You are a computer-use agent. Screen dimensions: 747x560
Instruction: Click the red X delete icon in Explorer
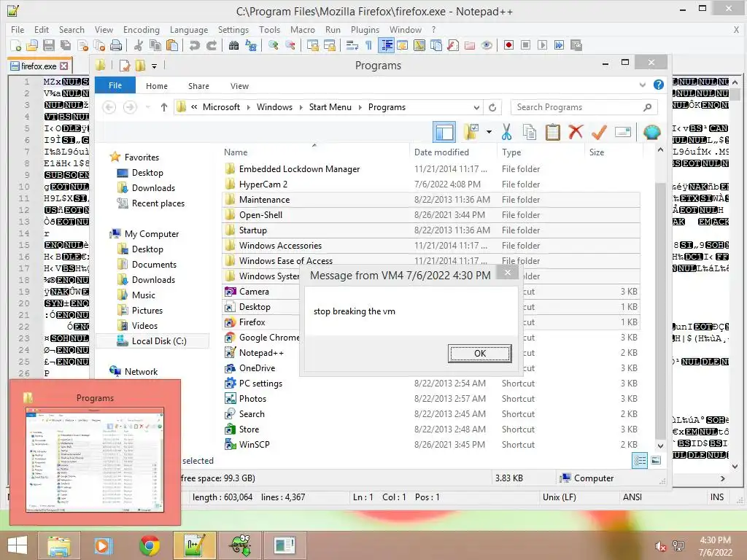pos(576,132)
